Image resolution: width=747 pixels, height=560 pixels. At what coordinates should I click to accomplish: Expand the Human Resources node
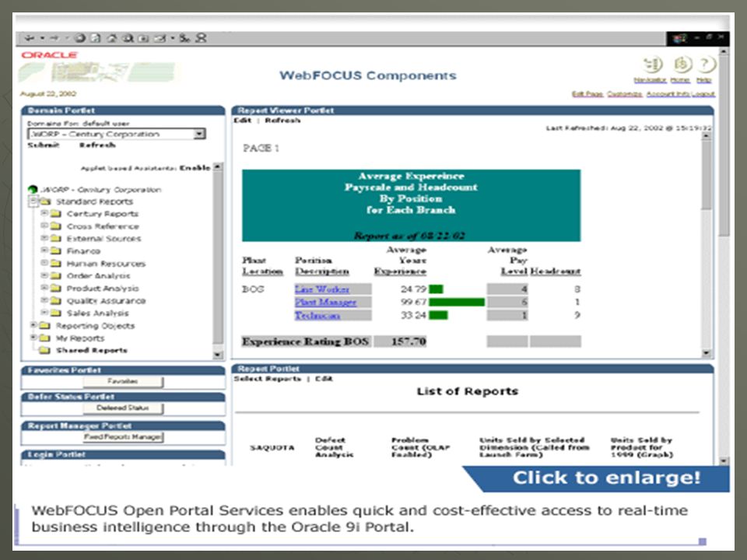coord(44,263)
